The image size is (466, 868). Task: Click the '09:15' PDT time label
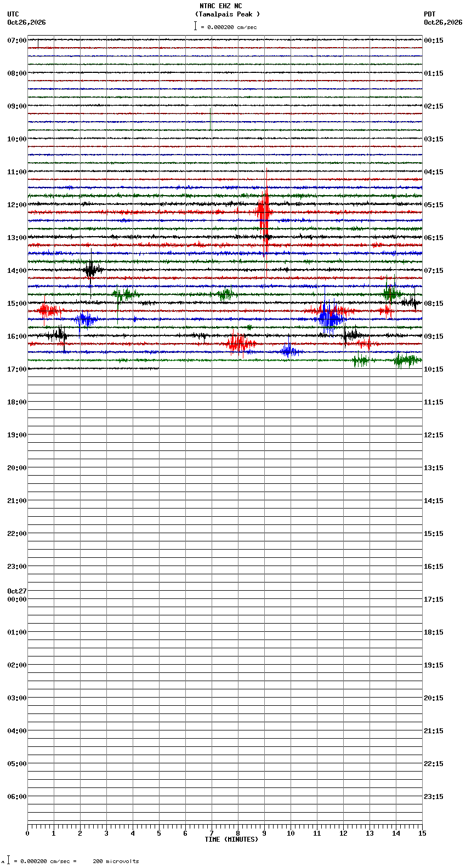click(434, 336)
